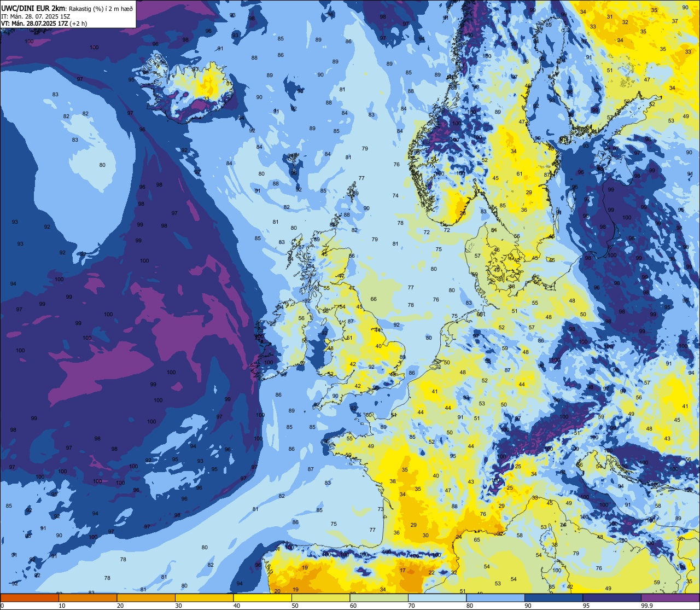Click the humidity value 61 over Sweden
Viewport: 700px width, 610px height.
pos(520,174)
